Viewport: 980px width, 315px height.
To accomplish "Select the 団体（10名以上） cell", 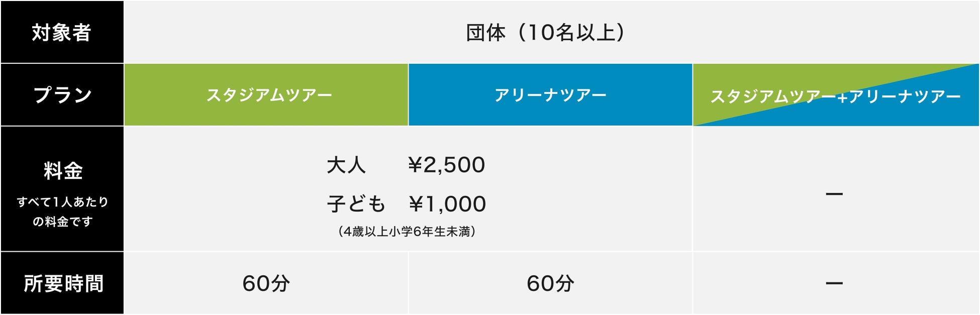I will tap(546, 33).
